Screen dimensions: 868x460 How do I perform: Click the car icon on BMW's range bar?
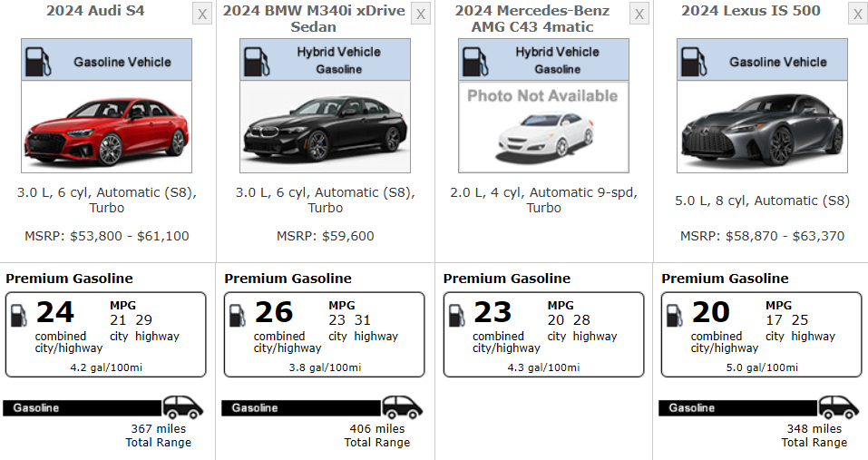(x=401, y=407)
